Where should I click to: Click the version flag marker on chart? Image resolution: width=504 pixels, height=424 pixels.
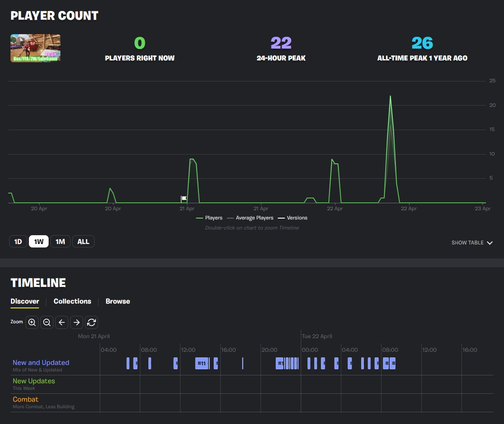pos(183,198)
